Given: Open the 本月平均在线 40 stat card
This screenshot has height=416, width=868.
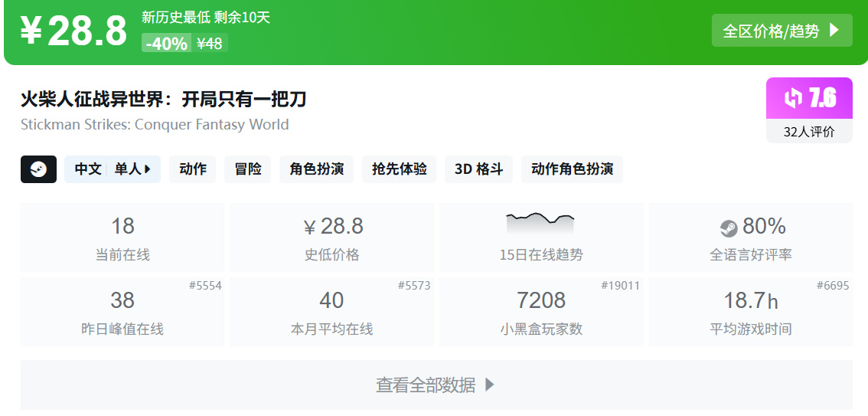Looking at the screenshot, I should point(331,312).
